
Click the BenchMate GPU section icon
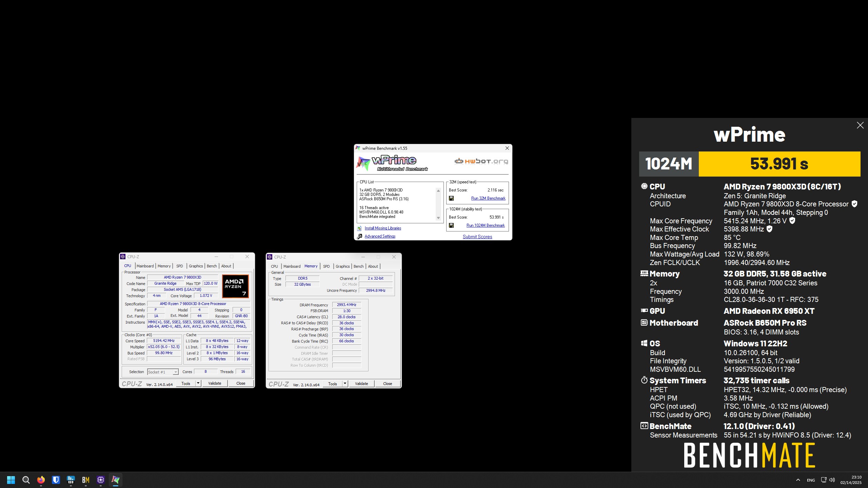(644, 310)
